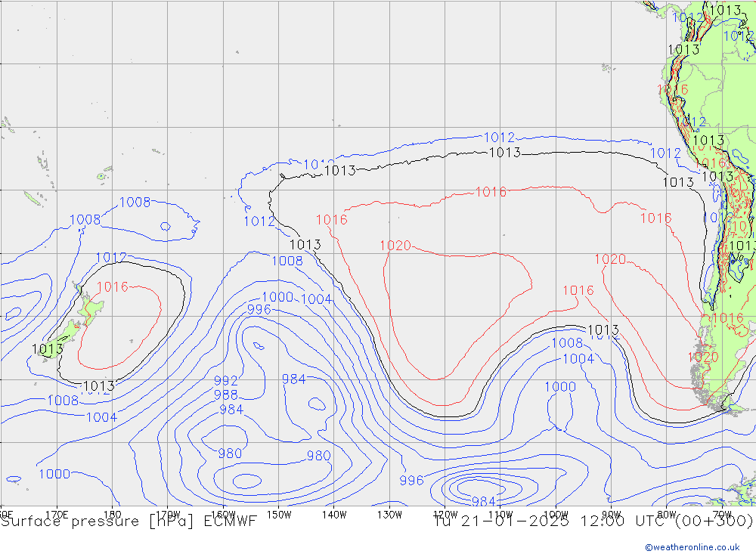Click the 1013 label on New Zealand's South Island
This screenshot has height=554, width=756.
point(48,348)
